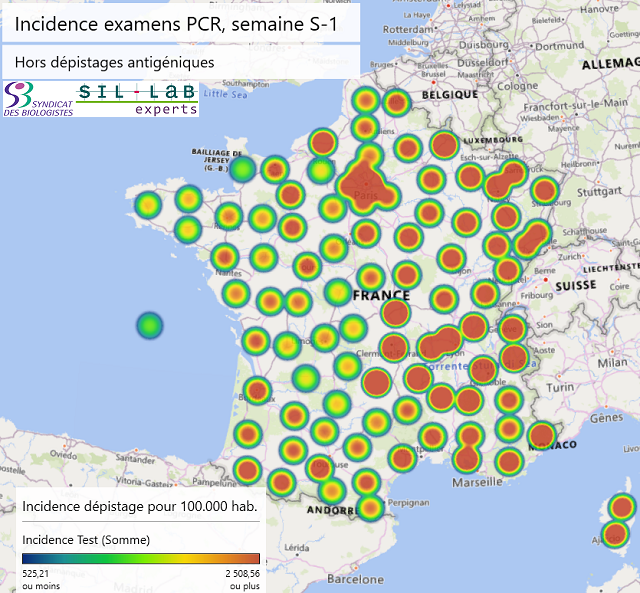Click the SIL-LAB experts logo
640x593 pixels.
[138, 99]
